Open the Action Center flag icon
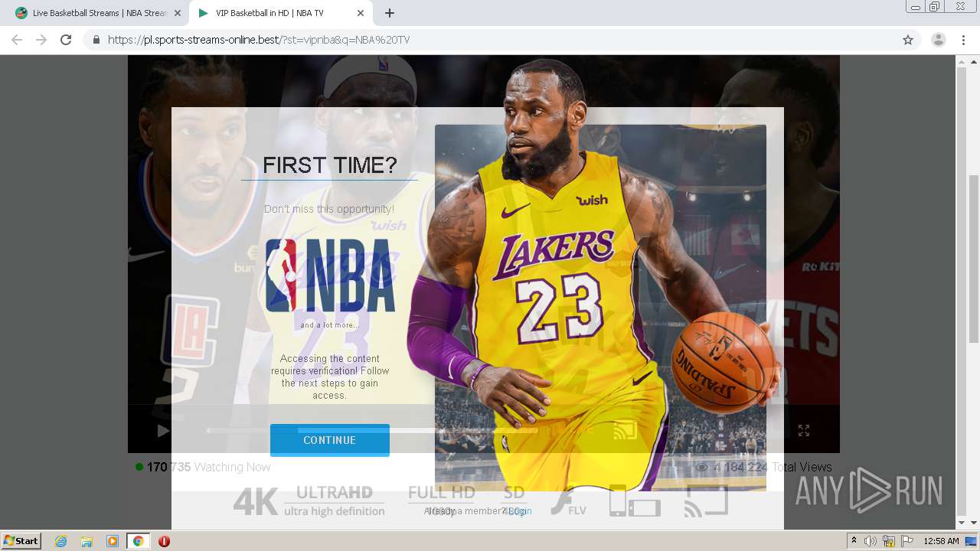Screen dimensions: 980x551 coord(907,541)
